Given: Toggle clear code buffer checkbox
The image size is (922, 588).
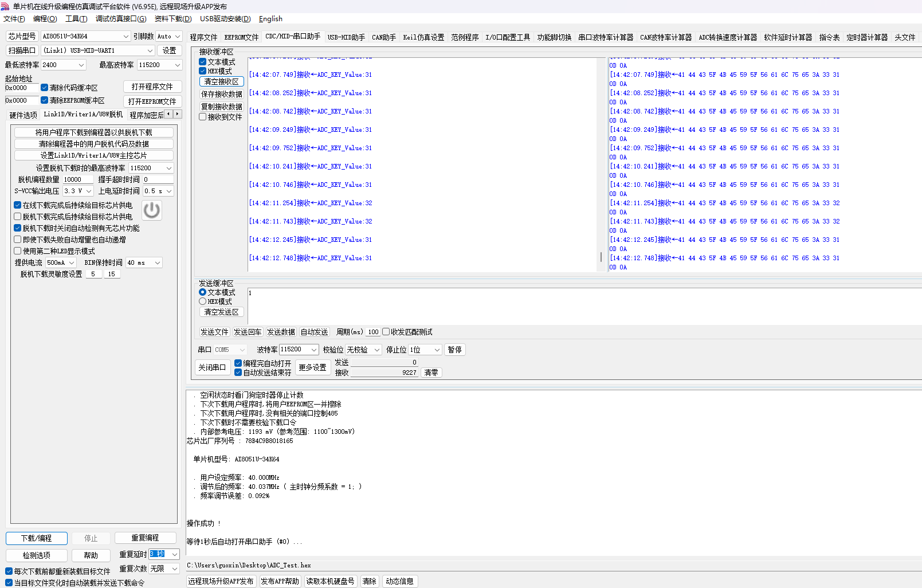Looking at the screenshot, I should pos(44,88).
